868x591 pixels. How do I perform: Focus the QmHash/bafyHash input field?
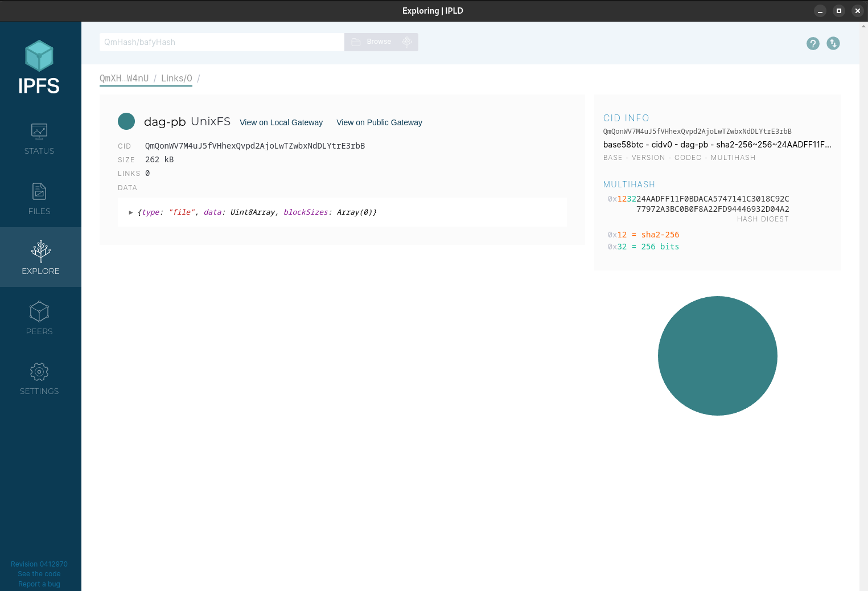tap(222, 42)
